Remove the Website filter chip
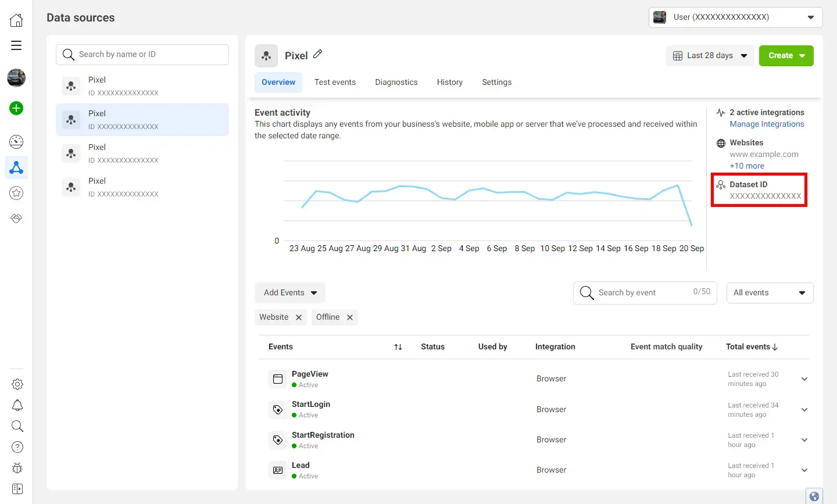This screenshot has height=504, width=837. [299, 317]
